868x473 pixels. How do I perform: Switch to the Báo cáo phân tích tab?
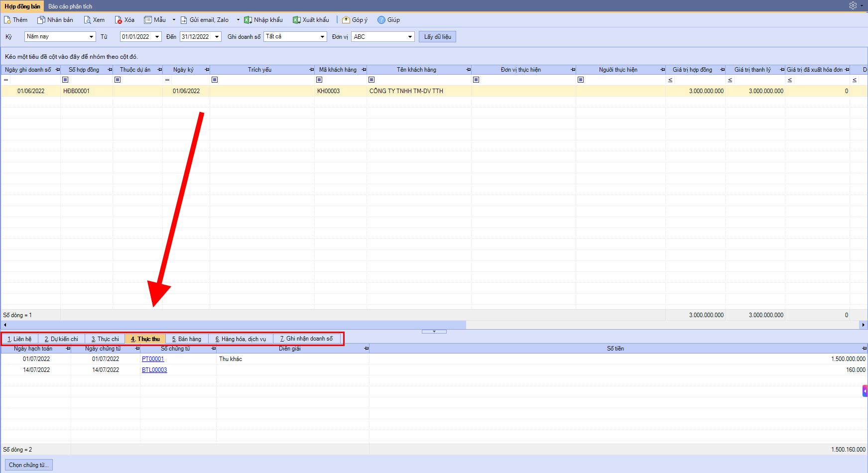(70, 6)
